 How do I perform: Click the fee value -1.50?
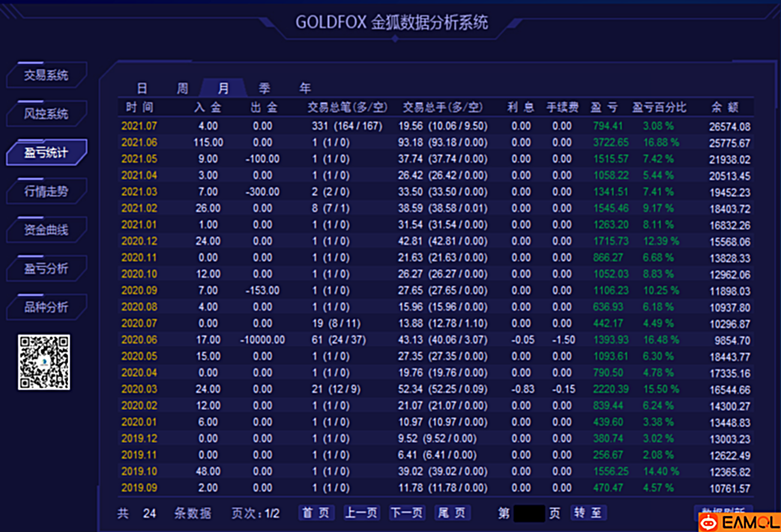564,339
